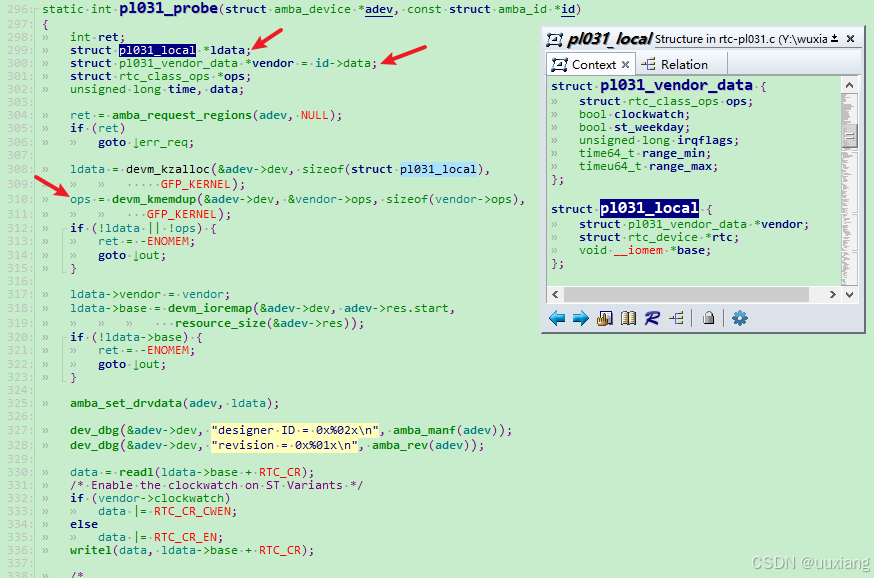Viewport: 874px width, 578px height.
Task: Click resource_size call on line 319
Action: click(220, 323)
